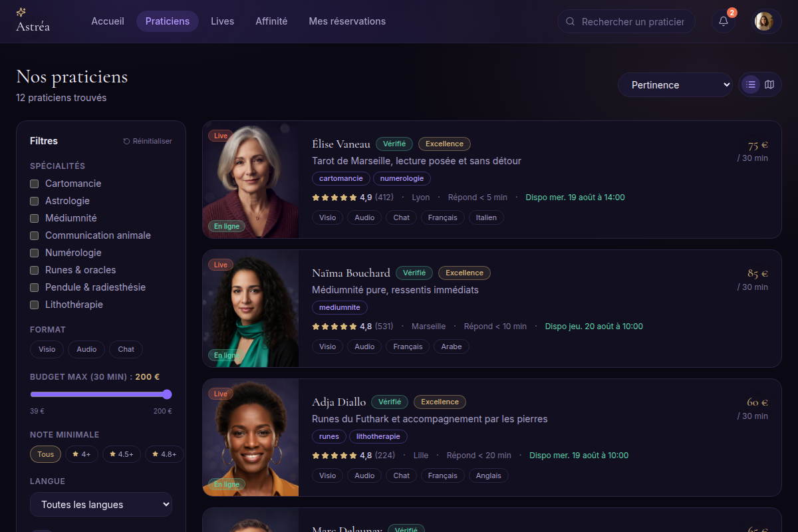Screen dimensions: 798x532
Task: Click the cartomancie tag on Élise Vaneau
Action: 341,178
